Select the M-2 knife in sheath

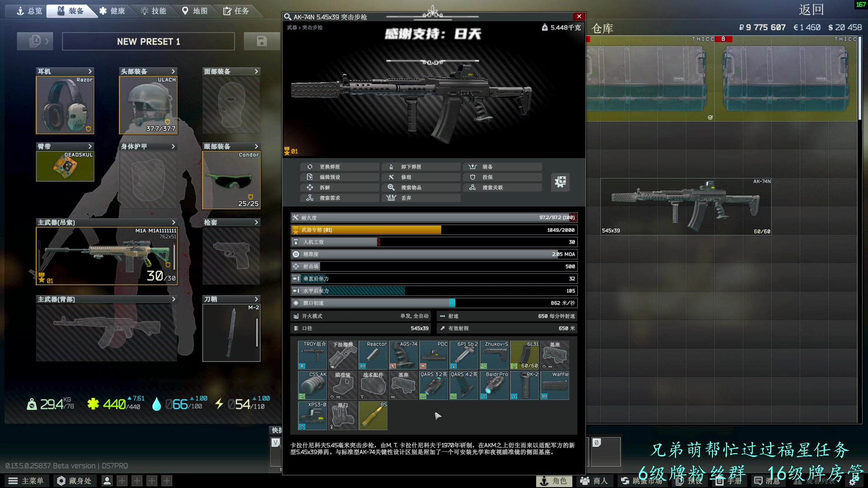click(231, 333)
